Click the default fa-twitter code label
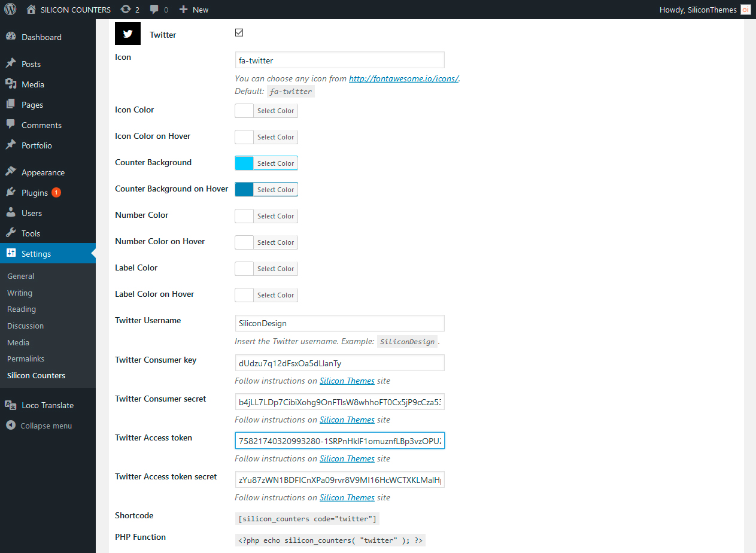The image size is (756, 553). 291,92
